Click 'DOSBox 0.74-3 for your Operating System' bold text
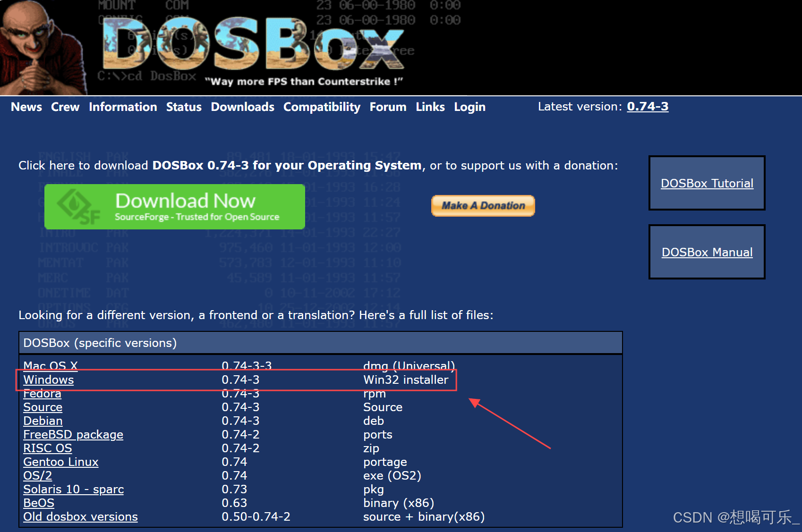Image resolution: width=802 pixels, height=532 pixels. pos(287,165)
